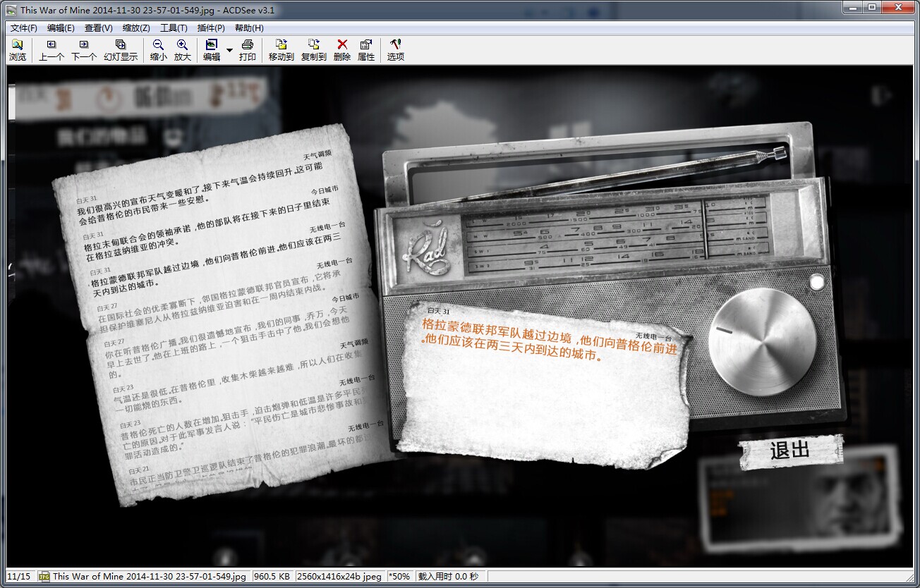This screenshot has width=920, height=588.
Task: Click the status bar file name text
Action: pyautogui.click(x=150, y=576)
